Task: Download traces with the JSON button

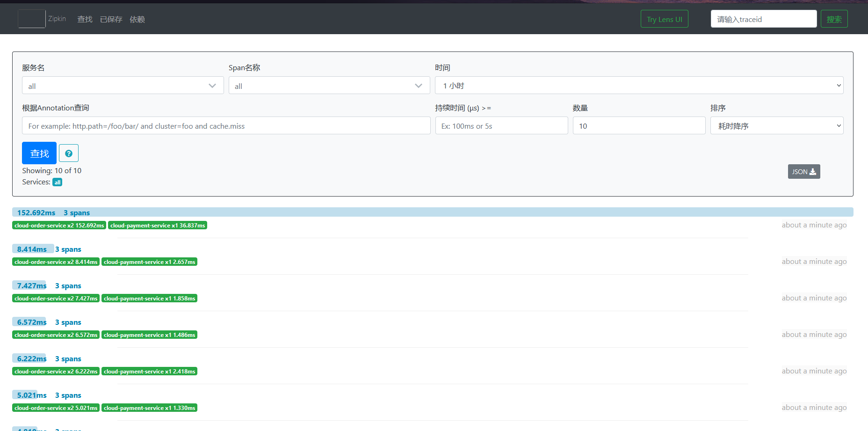Action: coord(803,172)
